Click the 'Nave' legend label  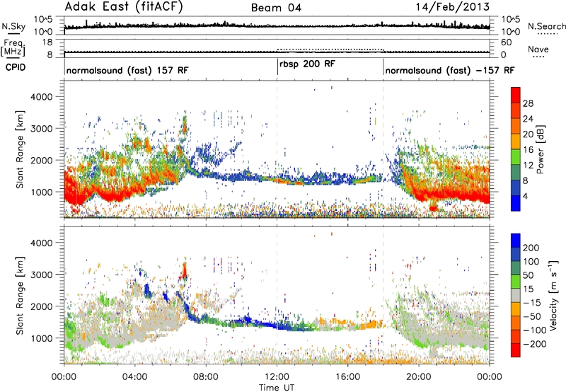coord(538,49)
